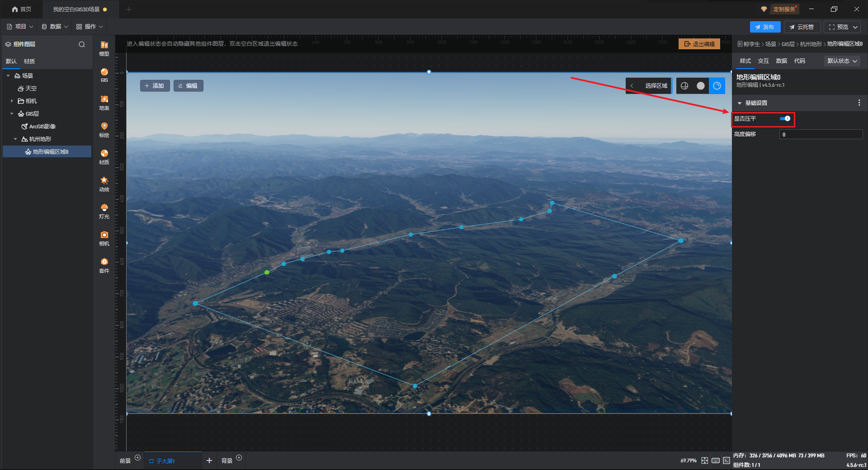Click the 场景 breadcrumb link
The height and width of the screenshot is (470, 868).
pyautogui.click(x=770, y=44)
